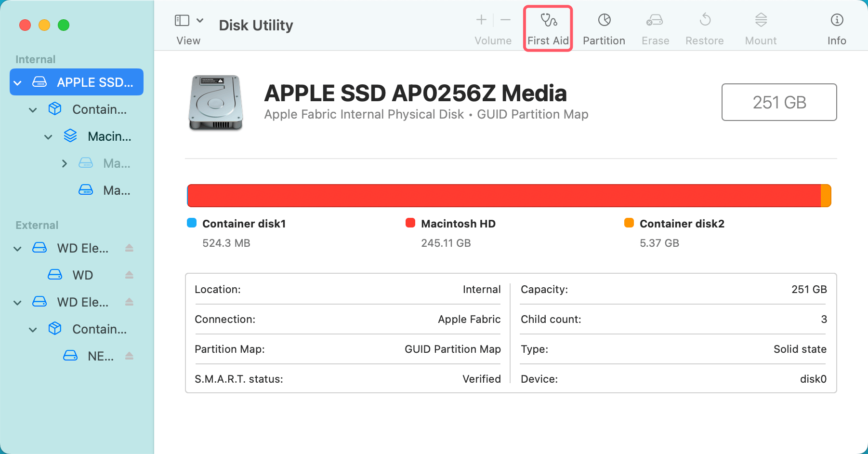Open the Partition tool
The image size is (868, 454).
604,27
